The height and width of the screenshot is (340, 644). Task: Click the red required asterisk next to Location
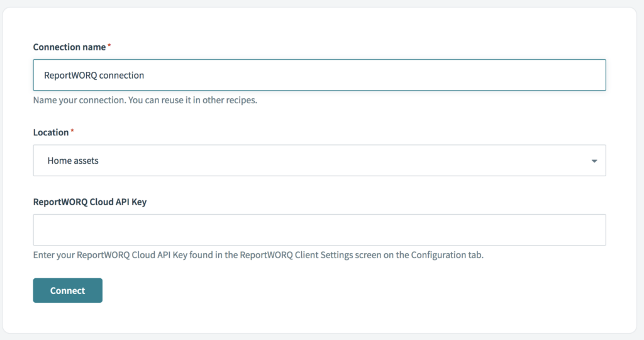[x=72, y=132]
